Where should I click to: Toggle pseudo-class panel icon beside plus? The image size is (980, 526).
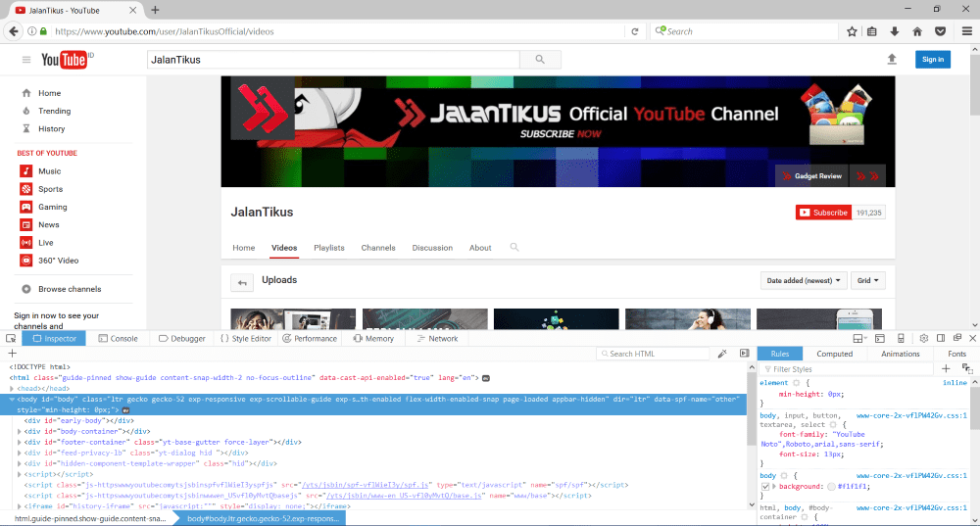(x=967, y=368)
